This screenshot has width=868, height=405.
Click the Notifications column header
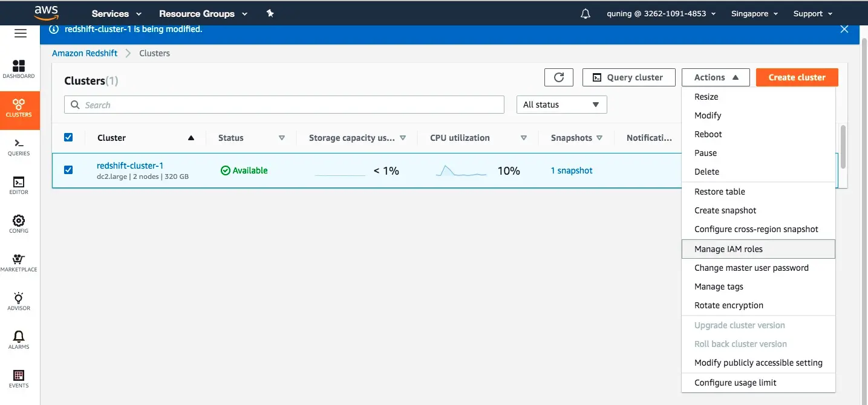649,138
